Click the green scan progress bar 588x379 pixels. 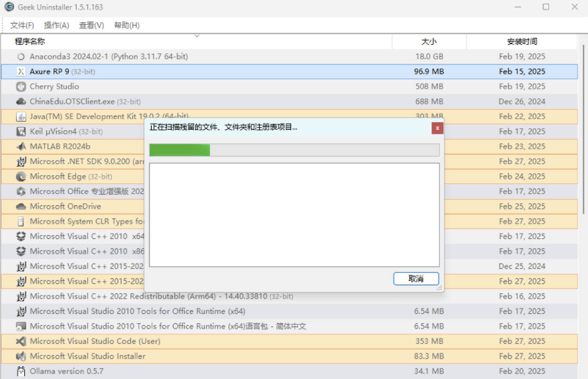point(294,150)
